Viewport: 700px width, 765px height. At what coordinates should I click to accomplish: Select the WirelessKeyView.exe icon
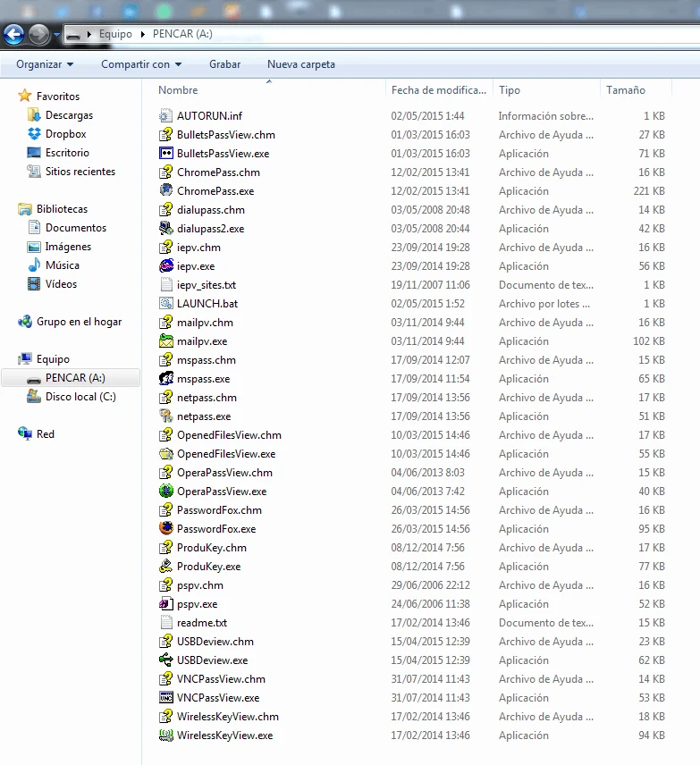coord(166,735)
